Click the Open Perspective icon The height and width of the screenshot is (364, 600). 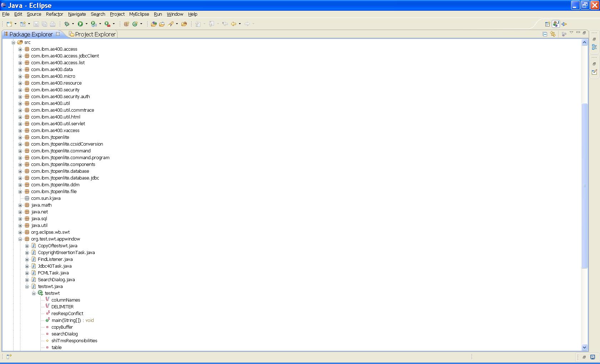click(x=547, y=24)
